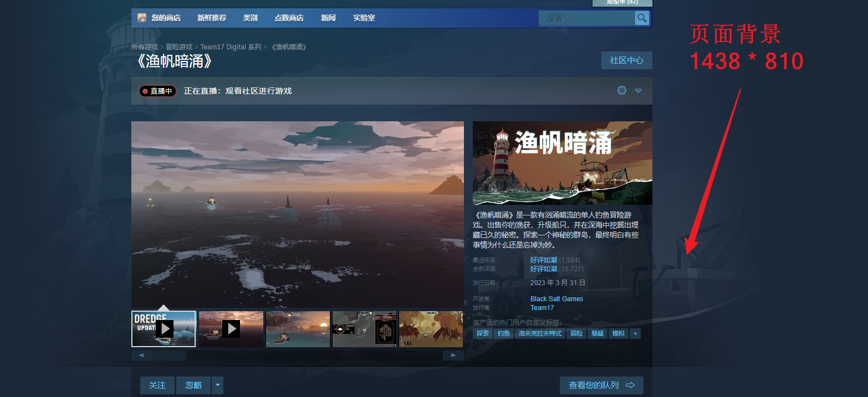
Task: Open the 新闻 menu item
Action: [328, 17]
